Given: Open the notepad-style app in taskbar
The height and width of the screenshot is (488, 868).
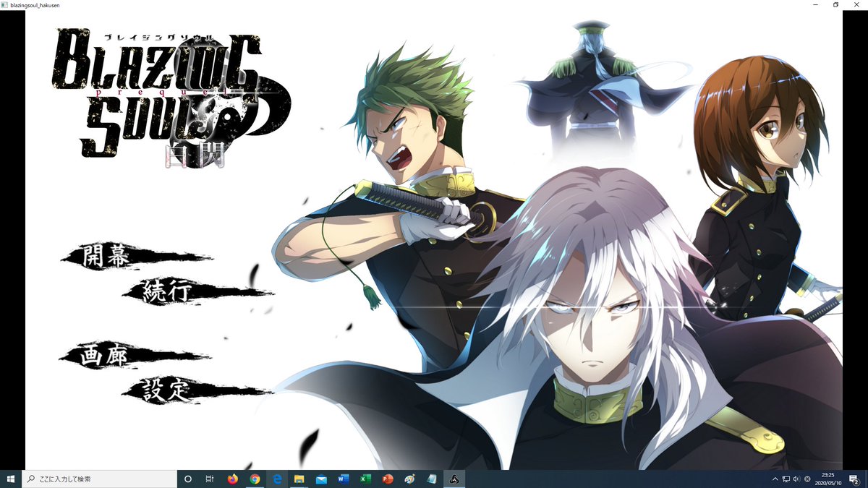Looking at the screenshot, I should (x=432, y=479).
